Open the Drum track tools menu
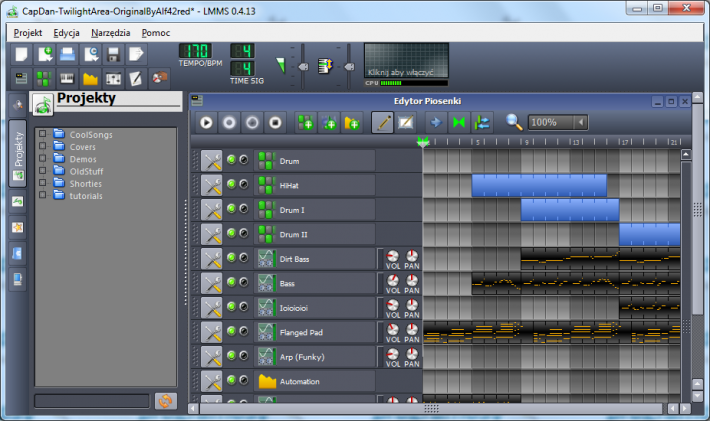The height and width of the screenshot is (421, 710). [211, 161]
